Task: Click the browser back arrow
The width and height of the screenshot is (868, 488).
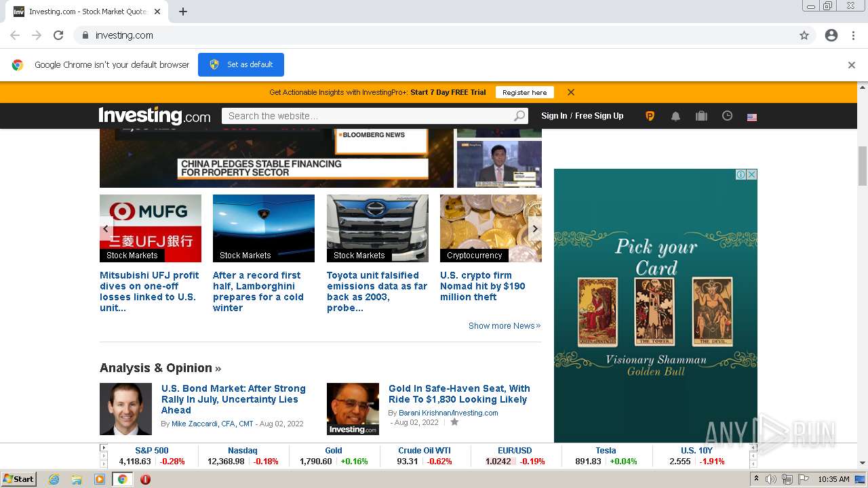Action: tap(15, 35)
